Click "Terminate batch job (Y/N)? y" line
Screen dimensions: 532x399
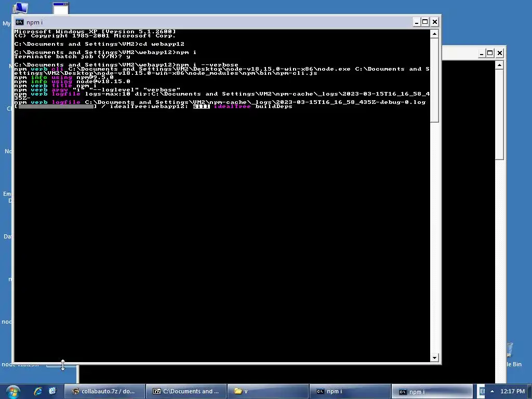tap(72, 57)
